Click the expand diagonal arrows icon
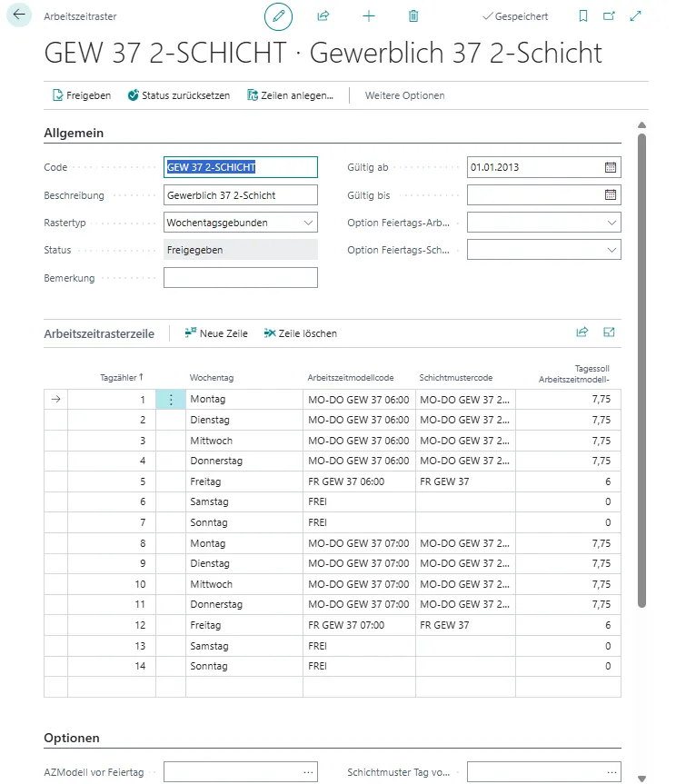 click(635, 16)
